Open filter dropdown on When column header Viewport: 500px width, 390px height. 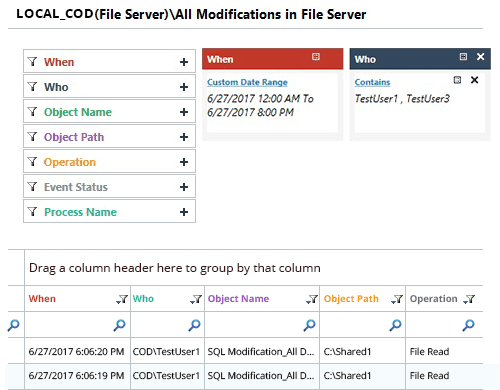pos(122,299)
